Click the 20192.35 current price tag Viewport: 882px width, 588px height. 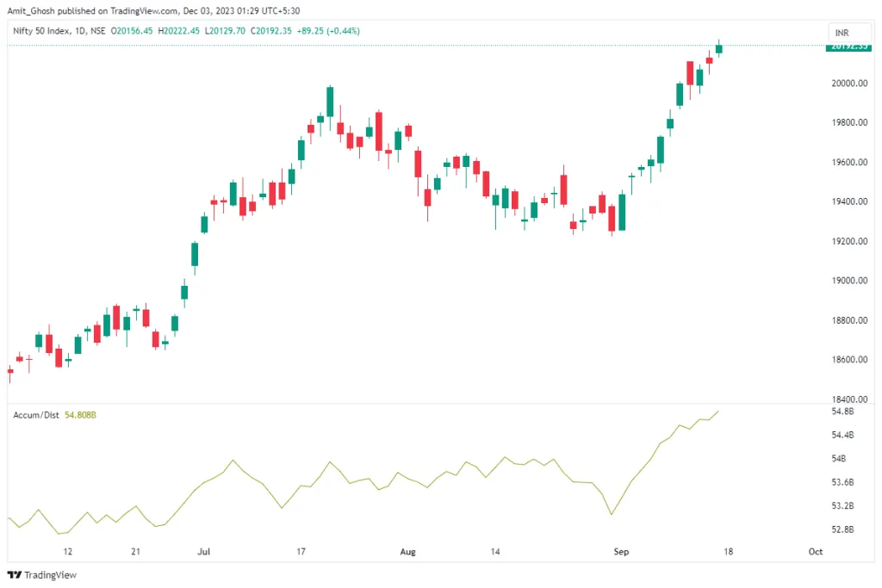[848, 46]
